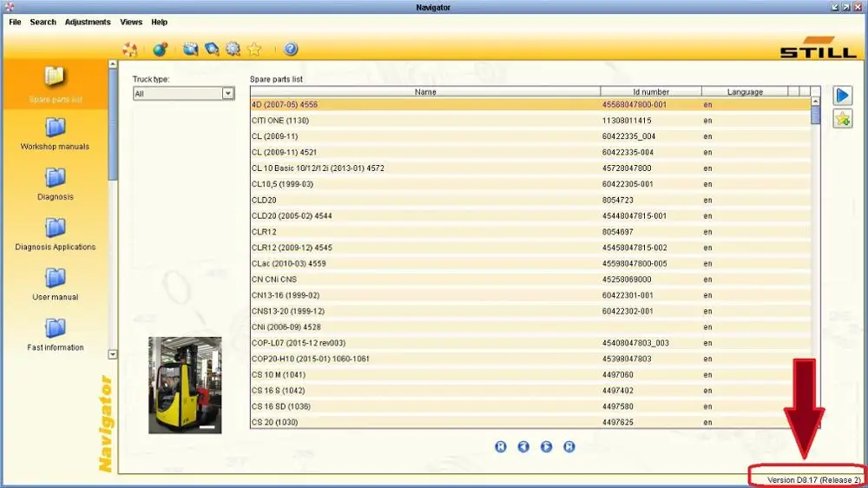The width and height of the screenshot is (868, 488).
Task: Go to previous page of list
Action: tap(523, 446)
